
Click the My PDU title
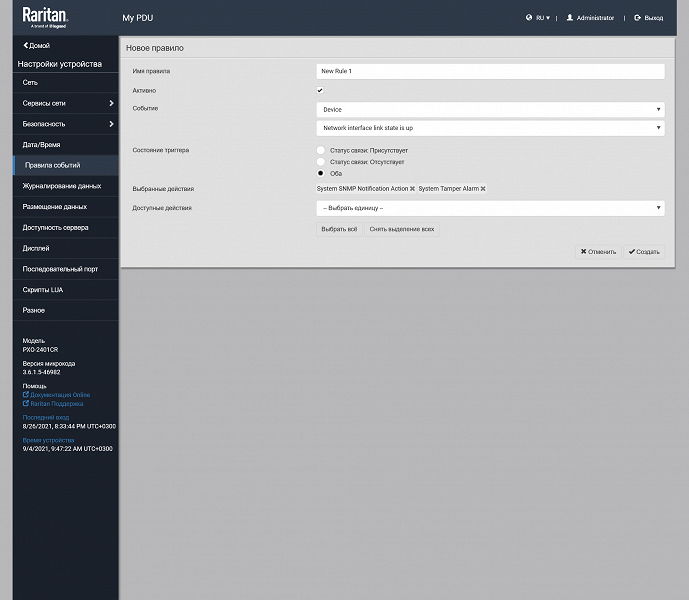(x=138, y=18)
